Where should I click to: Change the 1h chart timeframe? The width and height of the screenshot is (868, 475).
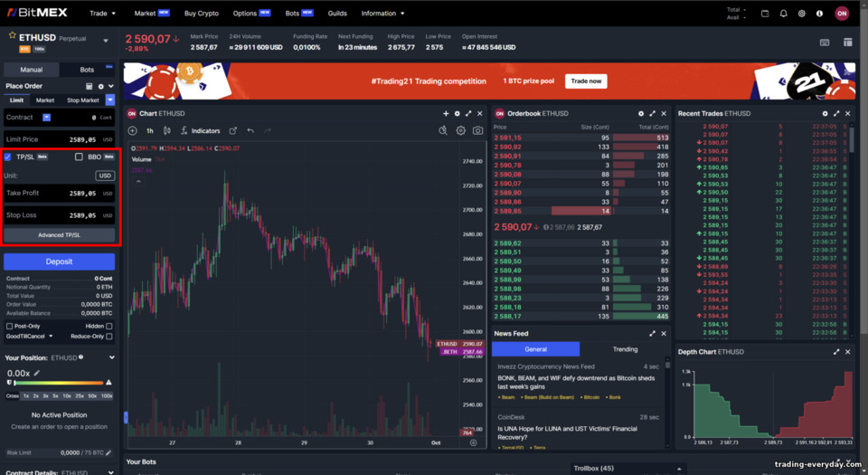pos(149,130)
